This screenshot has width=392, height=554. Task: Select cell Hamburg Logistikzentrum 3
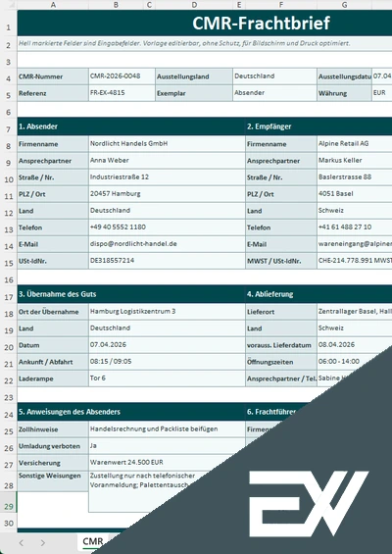pos(167,312)
